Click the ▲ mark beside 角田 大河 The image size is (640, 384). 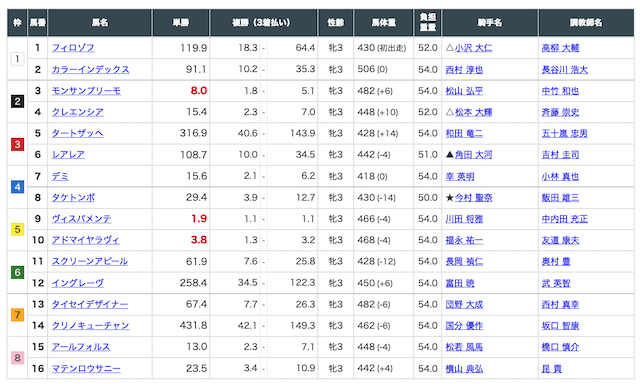450,155
